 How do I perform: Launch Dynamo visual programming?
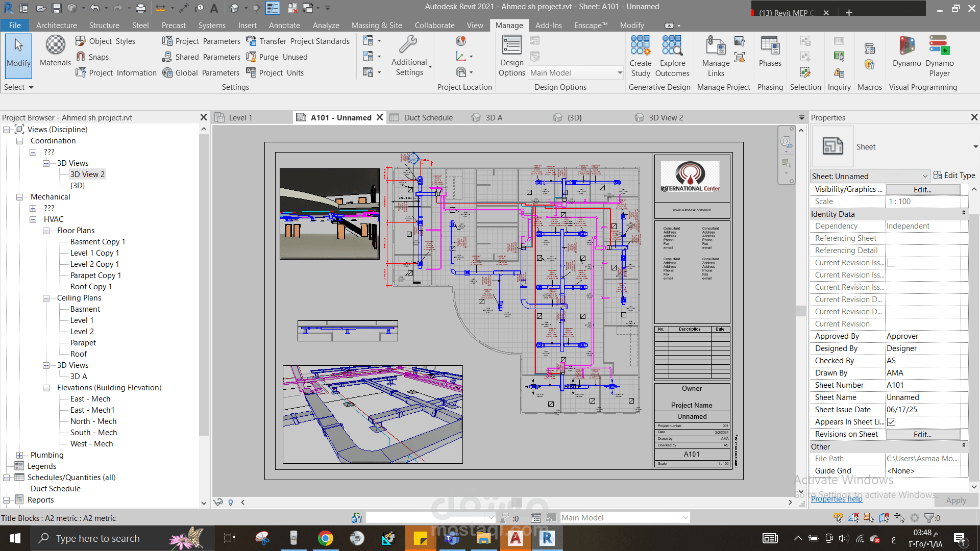tap(906, 51)
